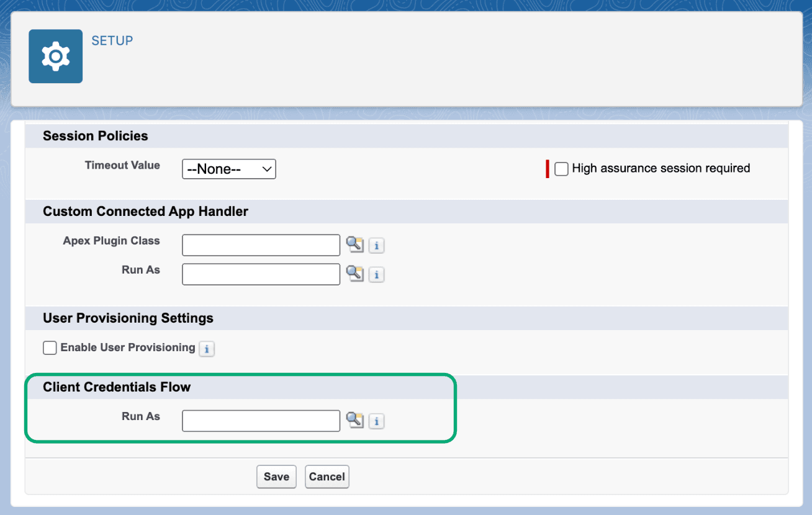812x515 pixels.
Task: Show info for Custom Handler Run As
Action: click(376, 275)
